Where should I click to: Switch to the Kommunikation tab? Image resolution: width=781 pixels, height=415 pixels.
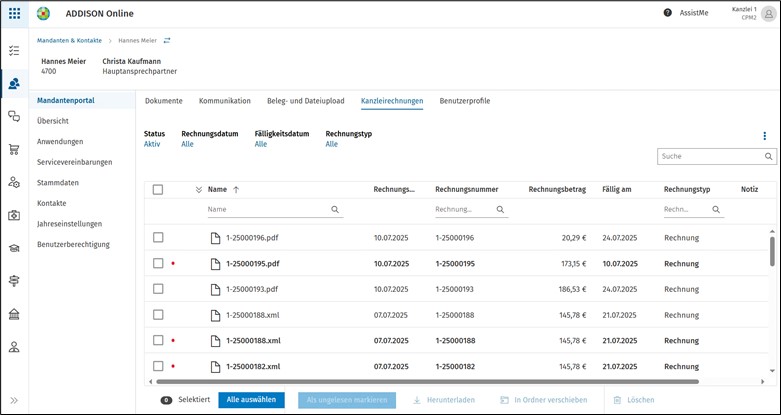tap(225, 101)
